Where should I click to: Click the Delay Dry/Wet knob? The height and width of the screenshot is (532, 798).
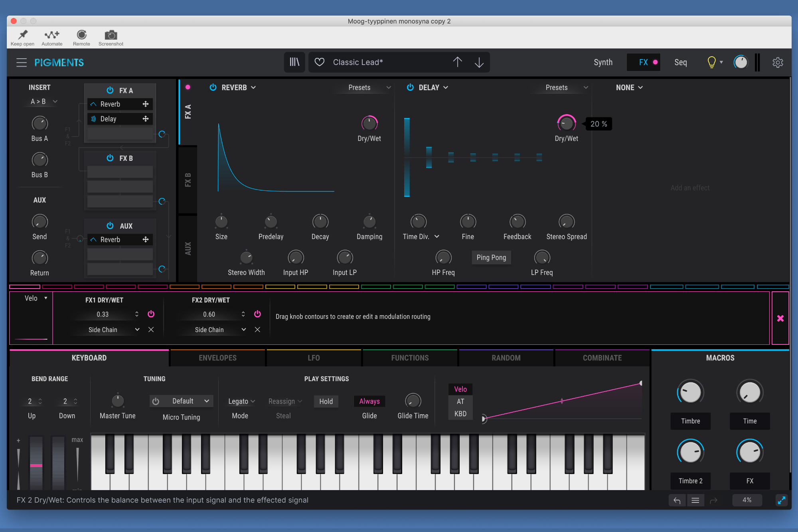[x=566, y=123]
